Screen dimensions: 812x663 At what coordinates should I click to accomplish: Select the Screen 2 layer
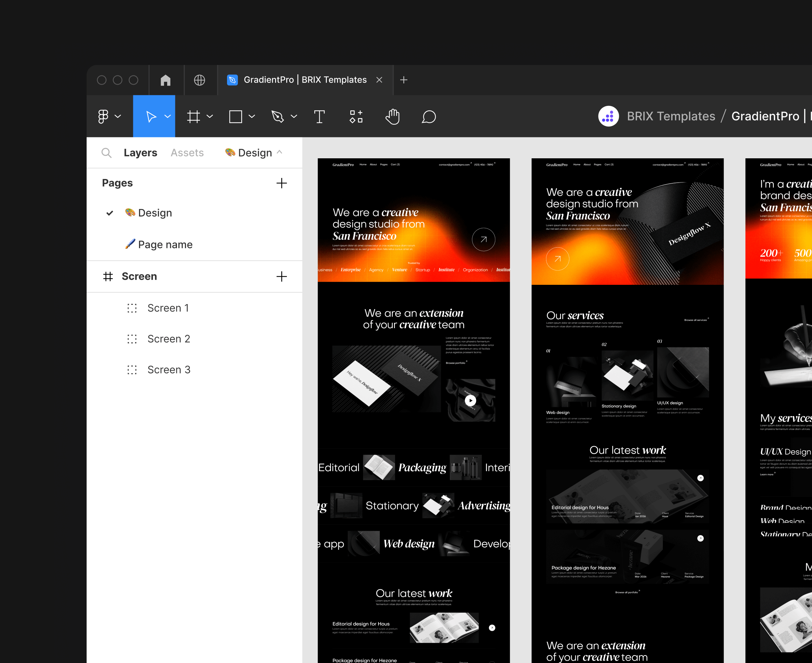[168, 339]
